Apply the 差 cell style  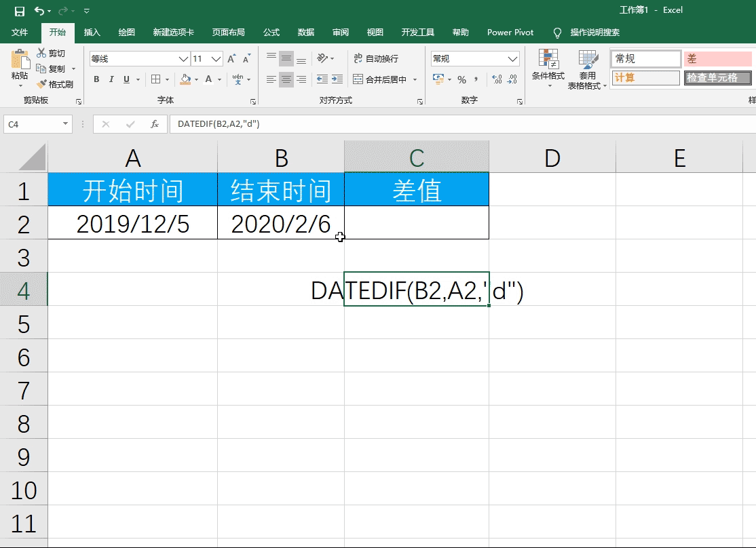[x=719, y=59]
